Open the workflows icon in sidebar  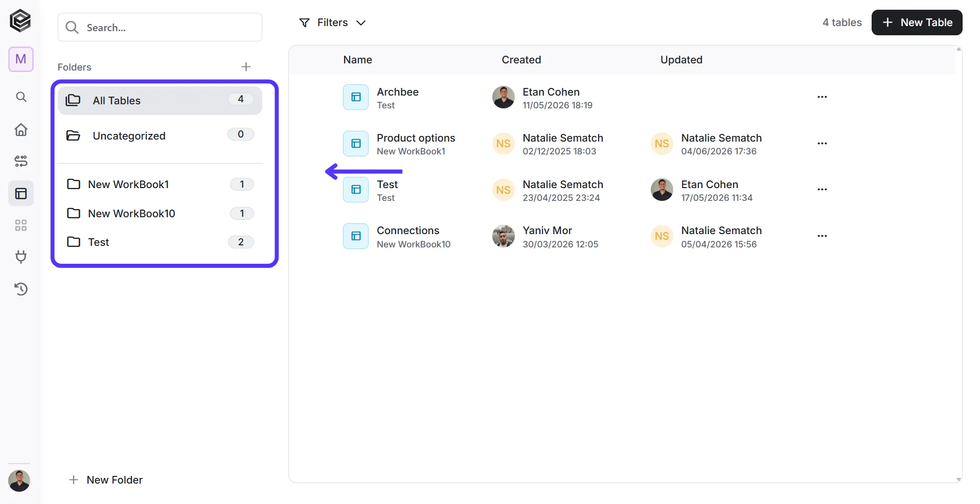point(21,162)
